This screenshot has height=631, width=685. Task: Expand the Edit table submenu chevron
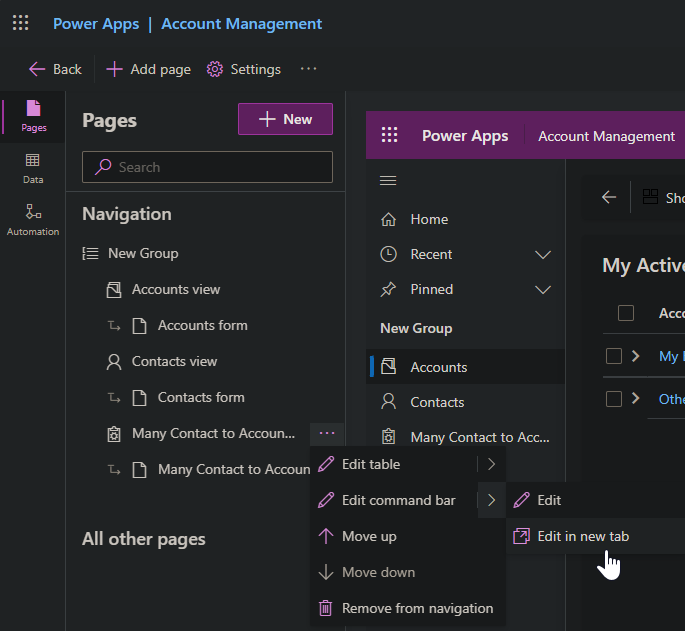491,464
